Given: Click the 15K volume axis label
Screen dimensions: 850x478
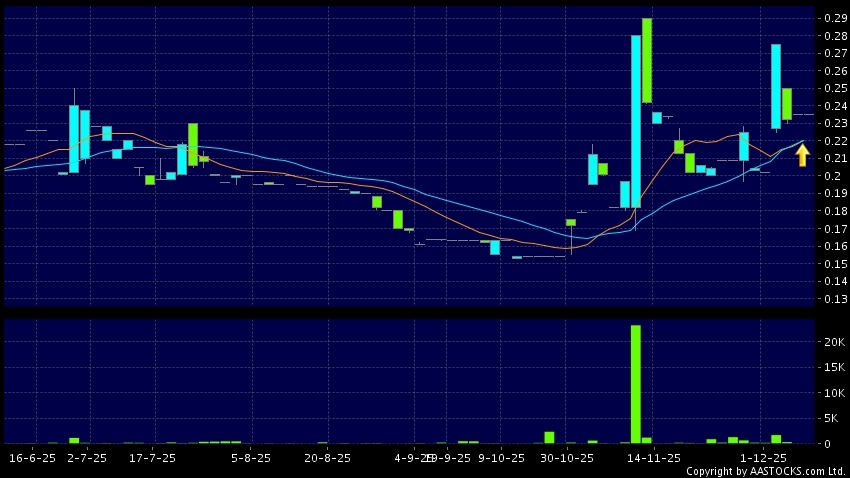Looking at the screenshot, I should pos(833,368).
